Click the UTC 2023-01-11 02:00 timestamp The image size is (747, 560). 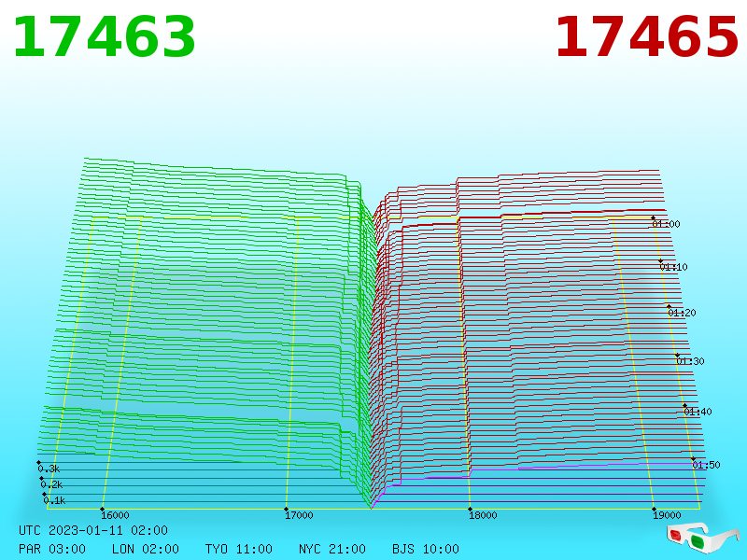(x=93, y=530)
